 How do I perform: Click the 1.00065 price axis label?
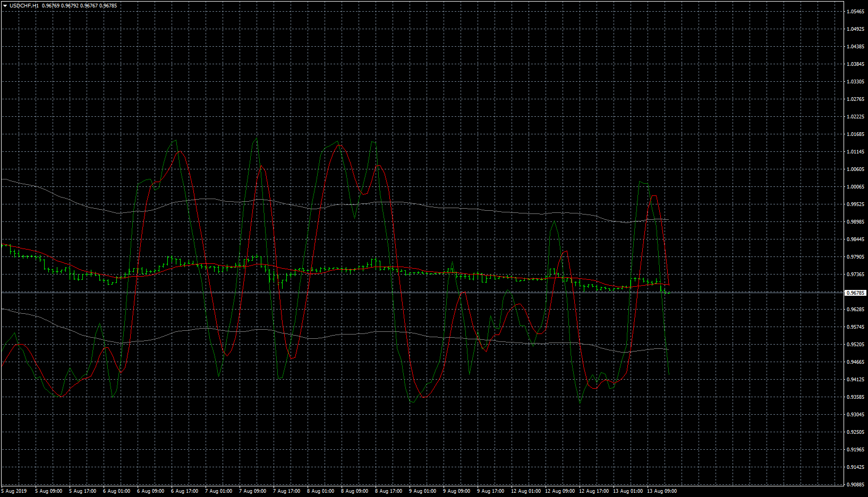(x=855, y=187)
